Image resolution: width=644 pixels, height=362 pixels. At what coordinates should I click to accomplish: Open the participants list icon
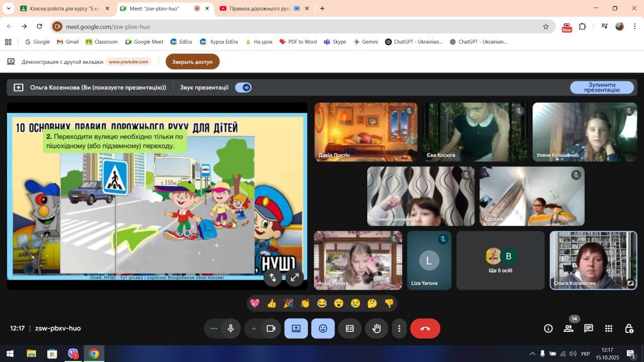569,329
